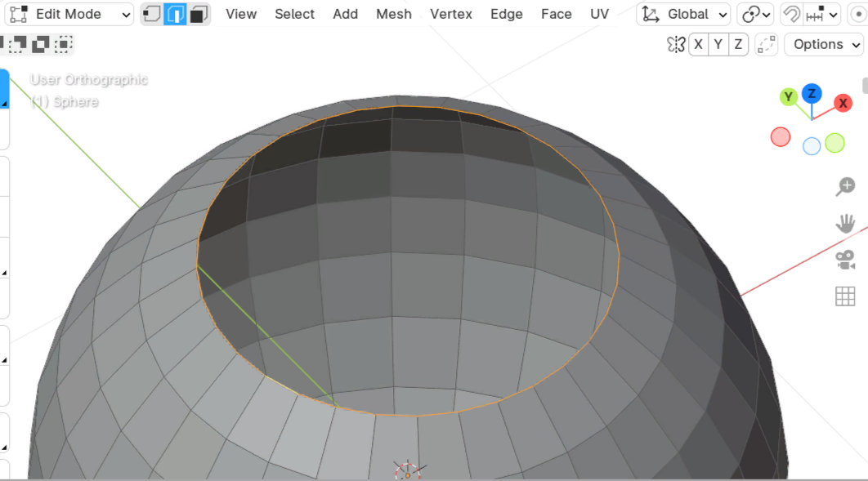Toggle Auto Merge Vertices icon
This screenshot has height=481, width=868.
coord(766,45)
